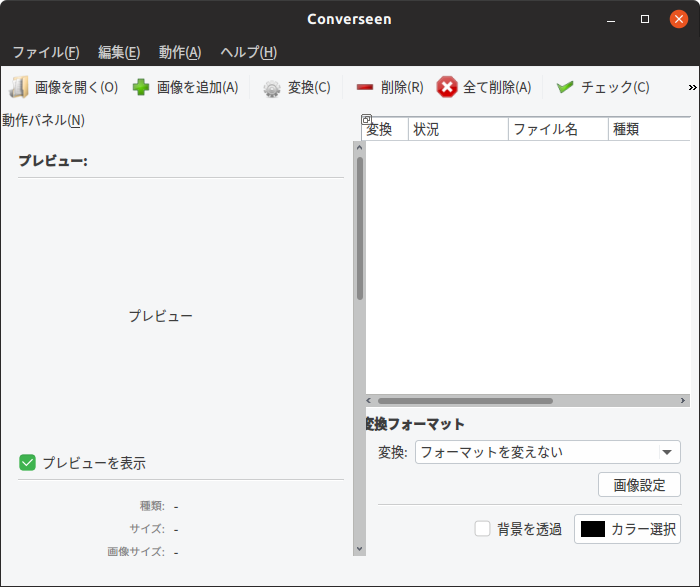The width and height of the screenshot is (700, 587).
Task: Click the 動作パネル(N) label
Action: 43,120
